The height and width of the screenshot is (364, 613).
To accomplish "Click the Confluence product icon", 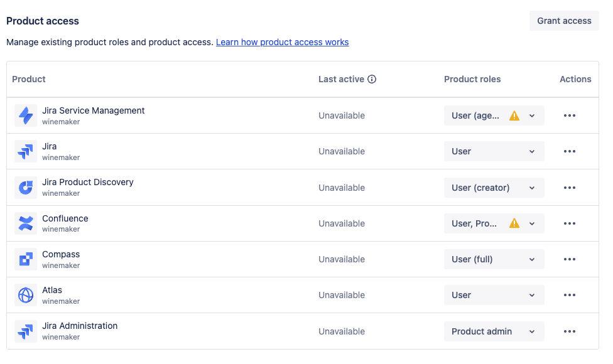I will pyautogui.click(x=26, y=223).
